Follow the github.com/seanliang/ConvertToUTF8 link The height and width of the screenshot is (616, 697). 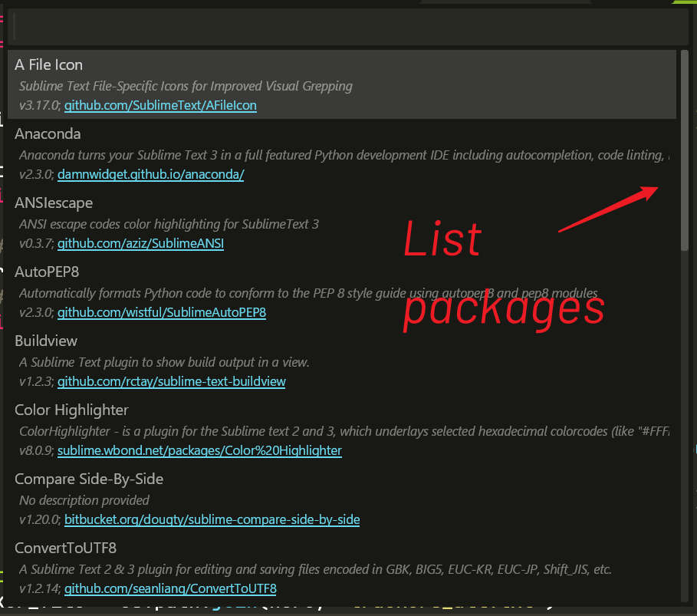[x=170, y=589]
